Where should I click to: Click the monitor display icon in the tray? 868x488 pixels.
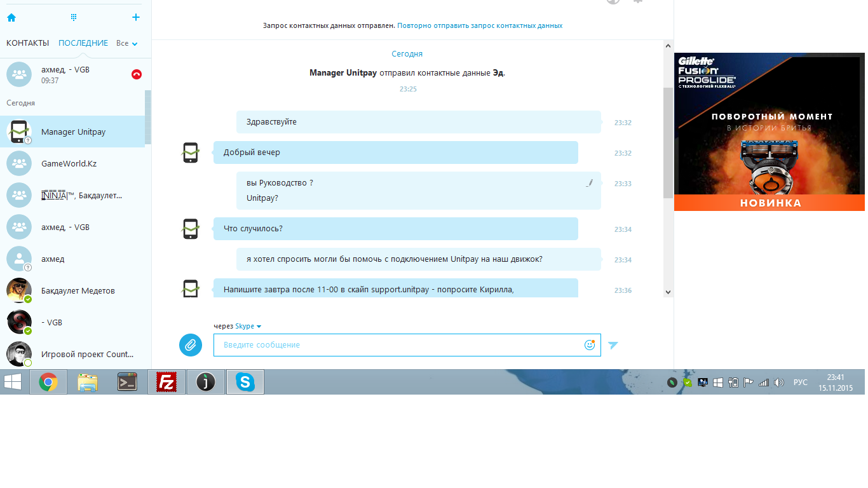tap(702, 383)
